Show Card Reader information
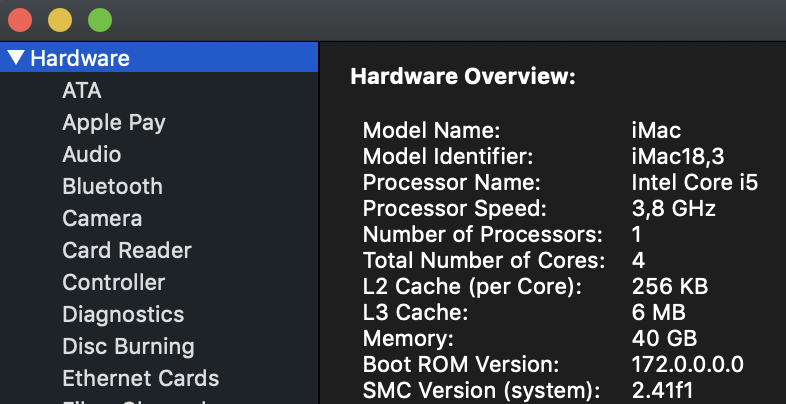The height and width of the screenshot is (404, 786). (x=126, y=250)
